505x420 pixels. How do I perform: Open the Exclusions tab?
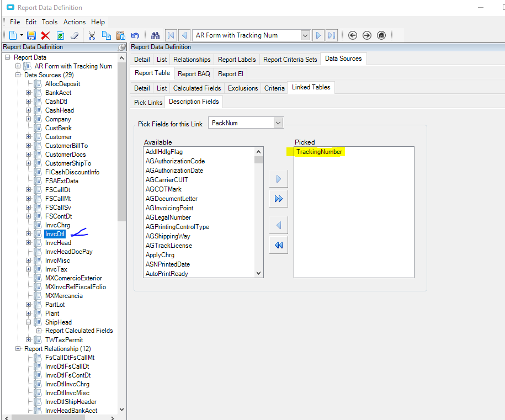pyautogui.click(x=243, y=88)
